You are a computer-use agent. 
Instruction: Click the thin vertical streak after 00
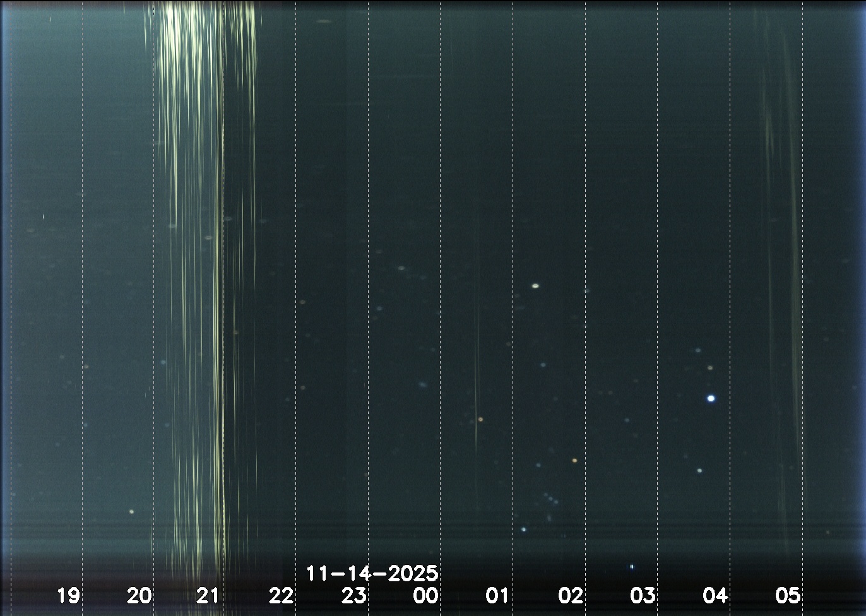point(477,353)
